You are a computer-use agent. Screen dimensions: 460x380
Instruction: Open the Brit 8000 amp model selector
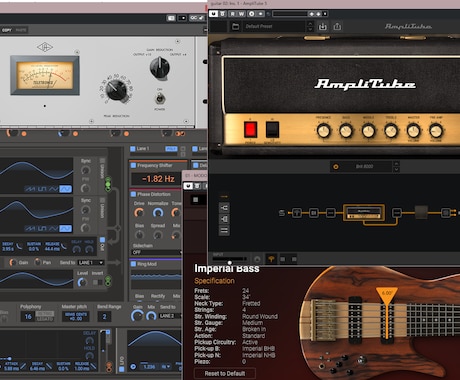click(x=364, y=166)
